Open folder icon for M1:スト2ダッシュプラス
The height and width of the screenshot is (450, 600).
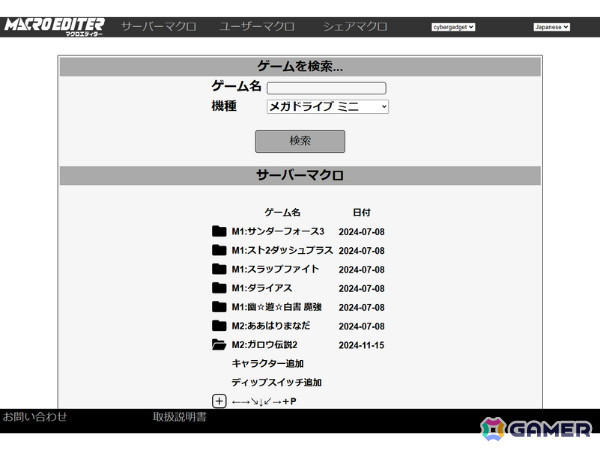(x=219, y=250)
